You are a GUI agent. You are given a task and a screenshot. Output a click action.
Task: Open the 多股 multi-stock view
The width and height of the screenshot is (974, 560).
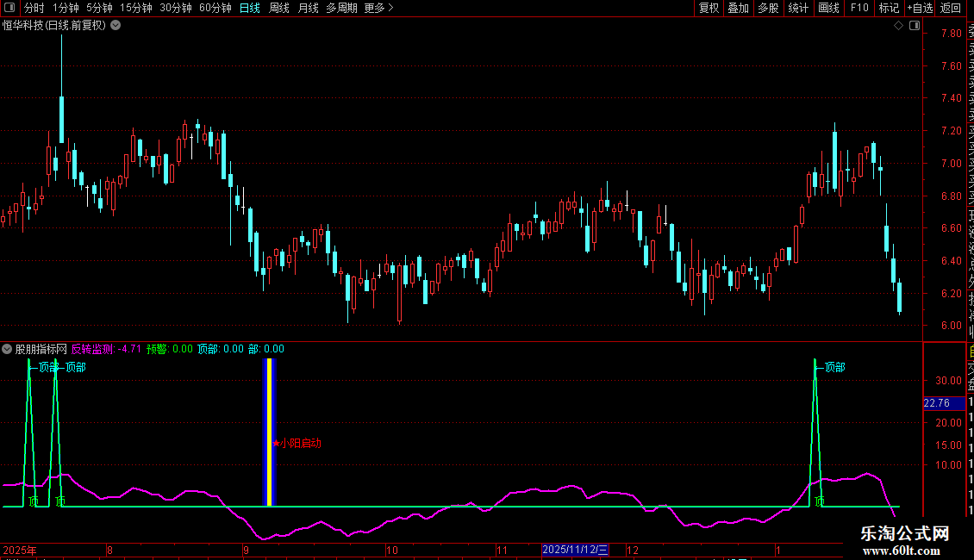(x=768, y=8)
